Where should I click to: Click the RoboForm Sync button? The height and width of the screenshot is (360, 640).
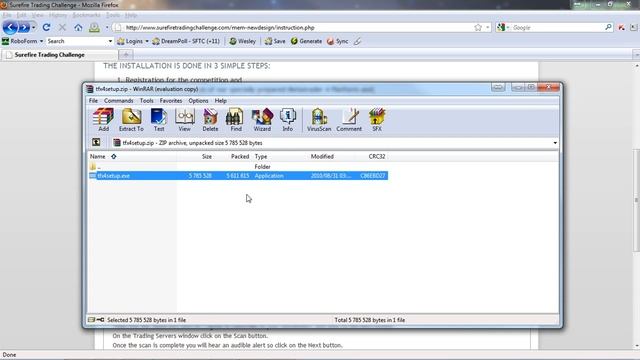coord(338,41)
